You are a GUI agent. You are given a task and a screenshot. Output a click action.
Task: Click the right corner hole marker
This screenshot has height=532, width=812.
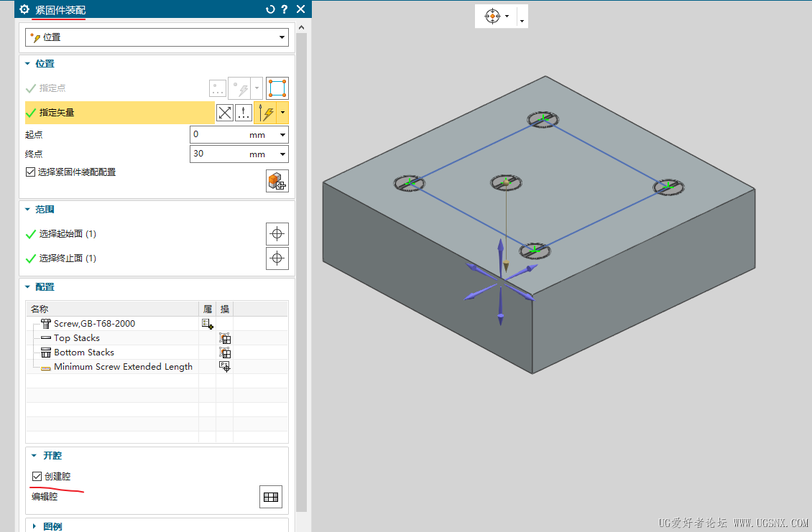point(668,187)
